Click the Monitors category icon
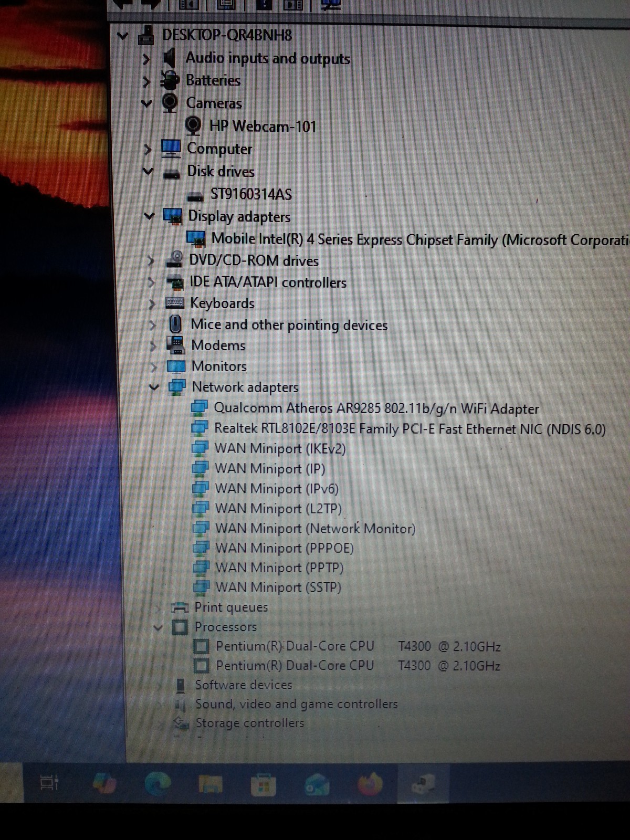Image resolution: width=630 pixels, height=840 pixels. [176, 366]
